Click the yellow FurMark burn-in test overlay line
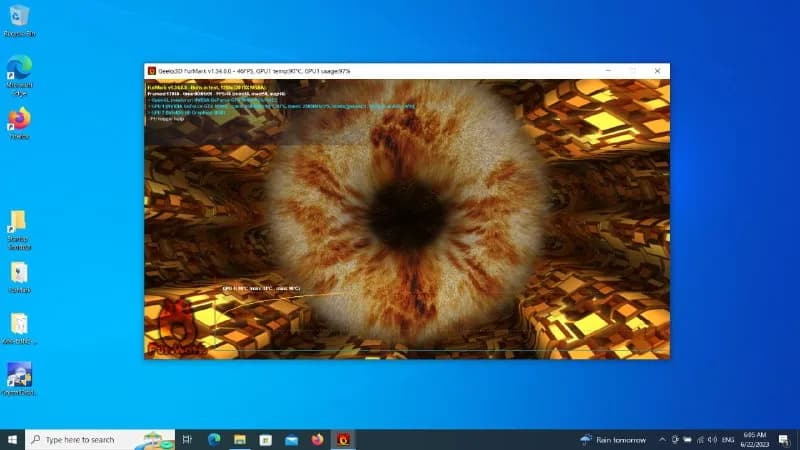 206,88
